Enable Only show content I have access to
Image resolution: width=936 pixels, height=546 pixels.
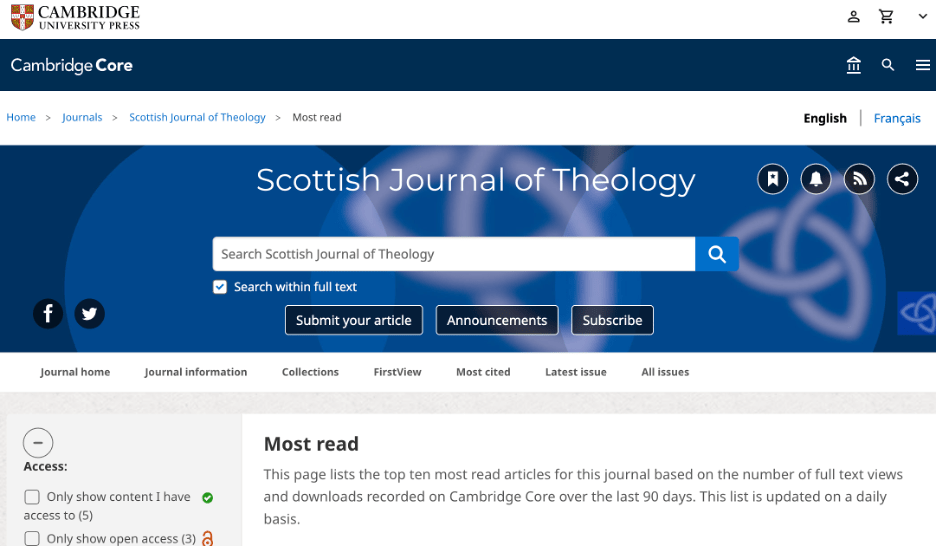click(x=32, y=497)
